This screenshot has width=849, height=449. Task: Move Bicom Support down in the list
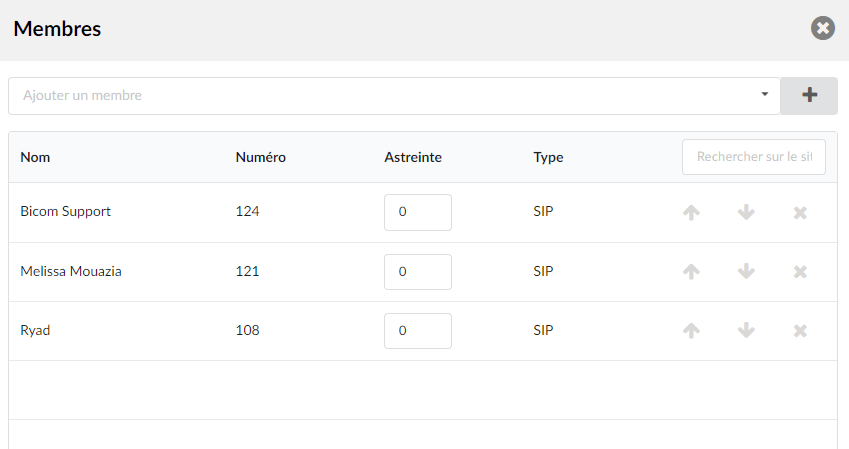click(746, 212)
